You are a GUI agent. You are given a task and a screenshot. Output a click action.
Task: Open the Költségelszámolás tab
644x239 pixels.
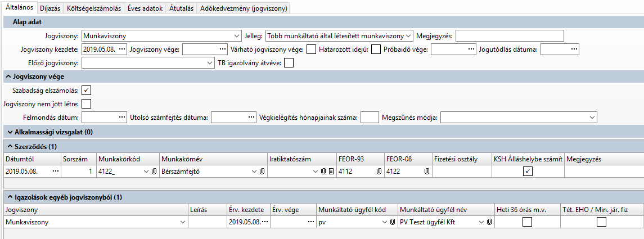pos(94,8)
